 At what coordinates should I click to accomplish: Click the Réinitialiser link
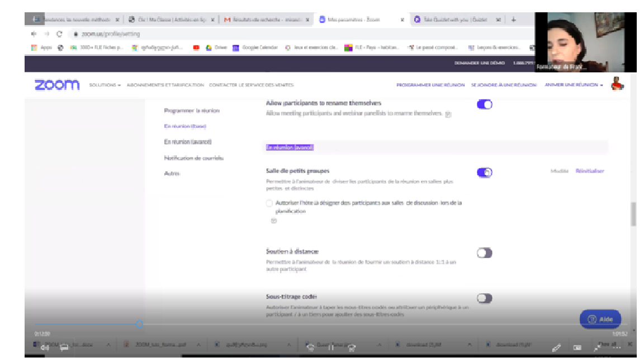[590, 171]
